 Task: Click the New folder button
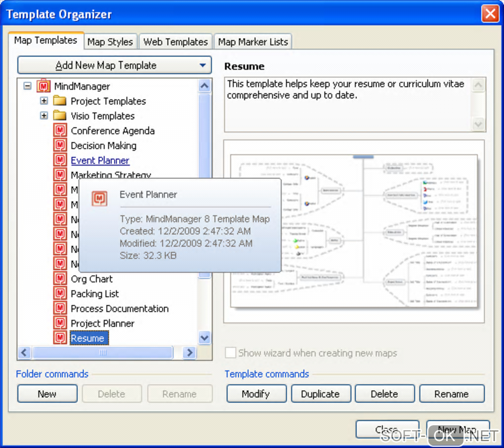(47, 394)
